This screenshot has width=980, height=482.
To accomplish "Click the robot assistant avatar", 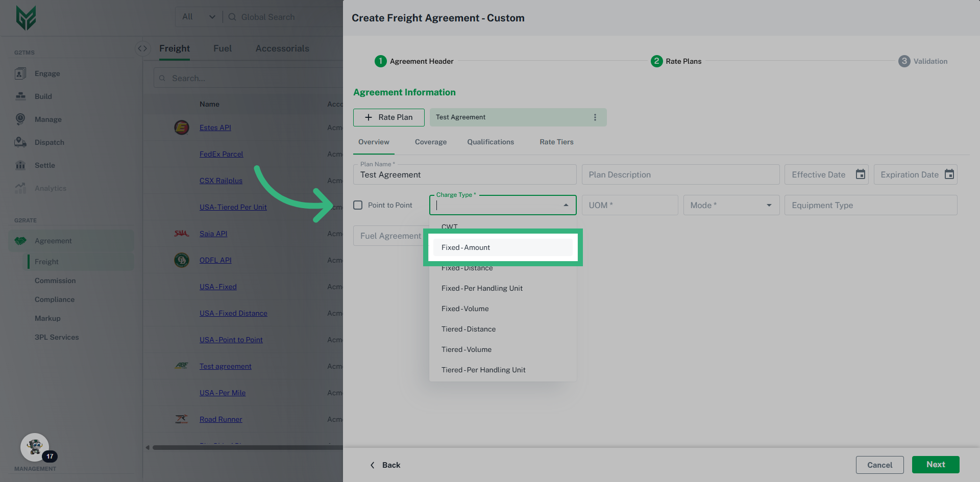I will (x=35, y=447).
